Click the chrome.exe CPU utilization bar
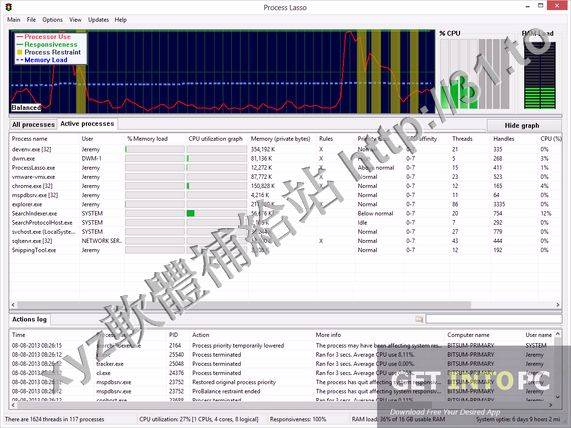571x428 pixels. (216, 186)
